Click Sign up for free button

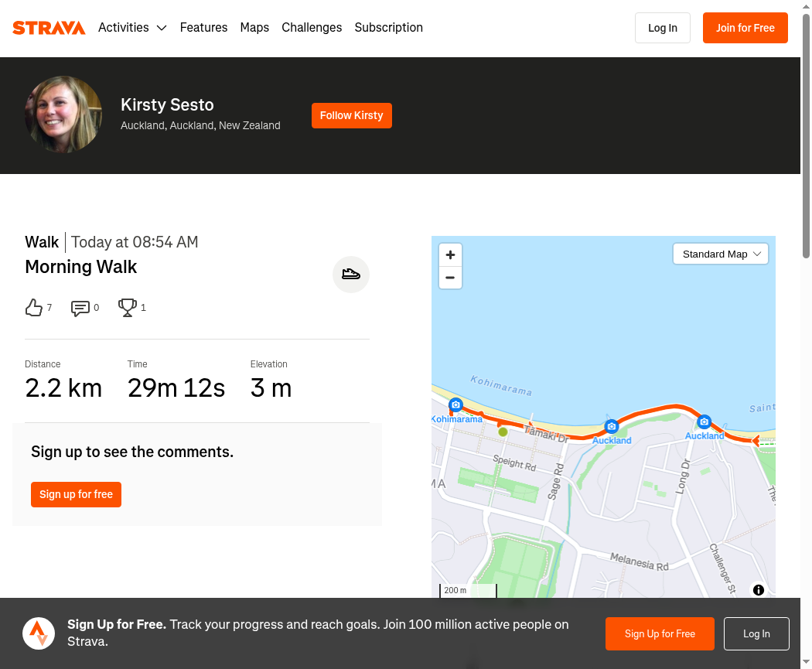tap(76, 494)
